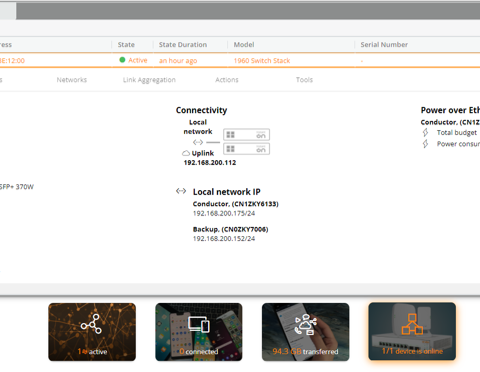Click the Connectivity heading
Viewport: 480px width, 372px height.
pos(201,110)
